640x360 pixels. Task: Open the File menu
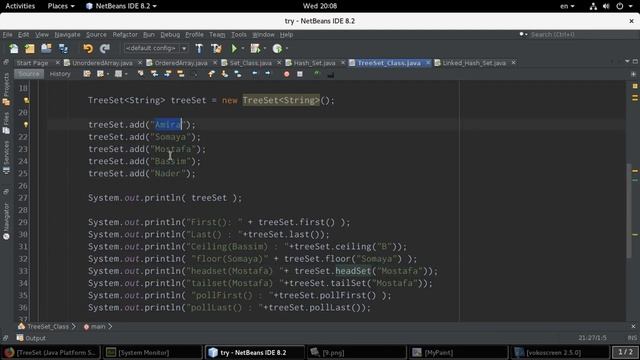pos(7,35)
